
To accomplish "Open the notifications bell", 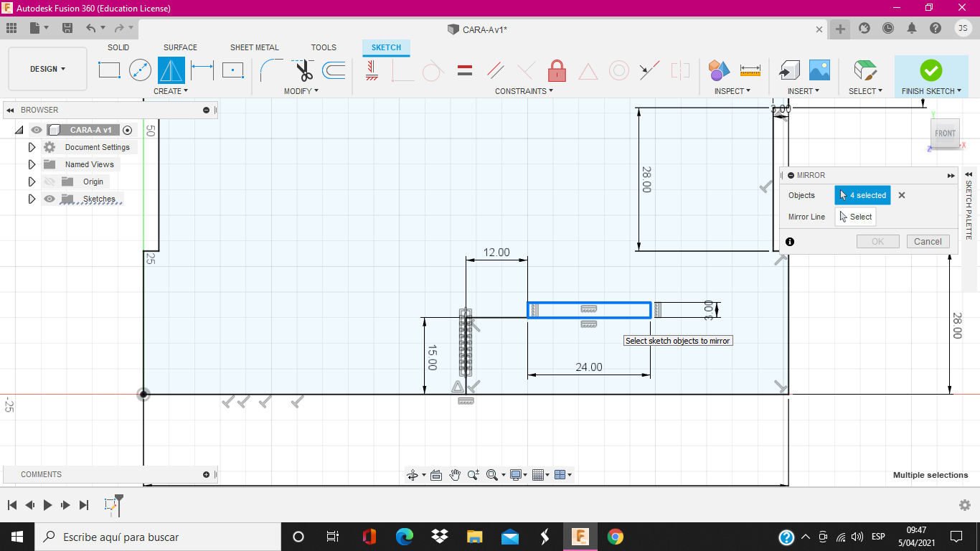I will [x=912, y=28].
